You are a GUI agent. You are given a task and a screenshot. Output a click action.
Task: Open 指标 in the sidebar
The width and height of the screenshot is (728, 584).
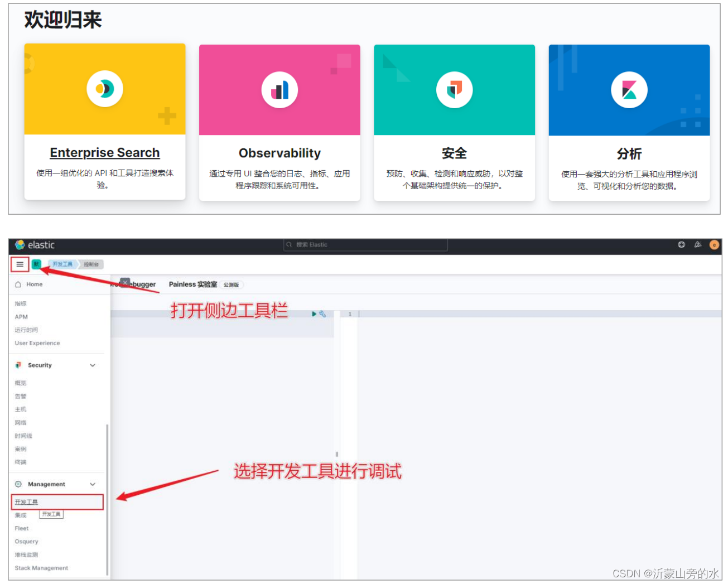(x=21, y=304)
